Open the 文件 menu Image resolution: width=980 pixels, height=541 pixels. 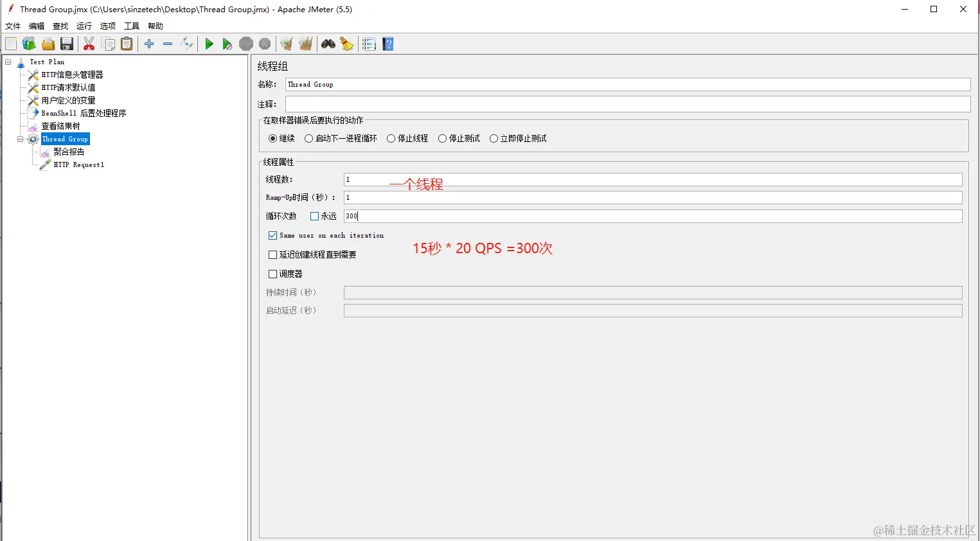click(13, 26)
